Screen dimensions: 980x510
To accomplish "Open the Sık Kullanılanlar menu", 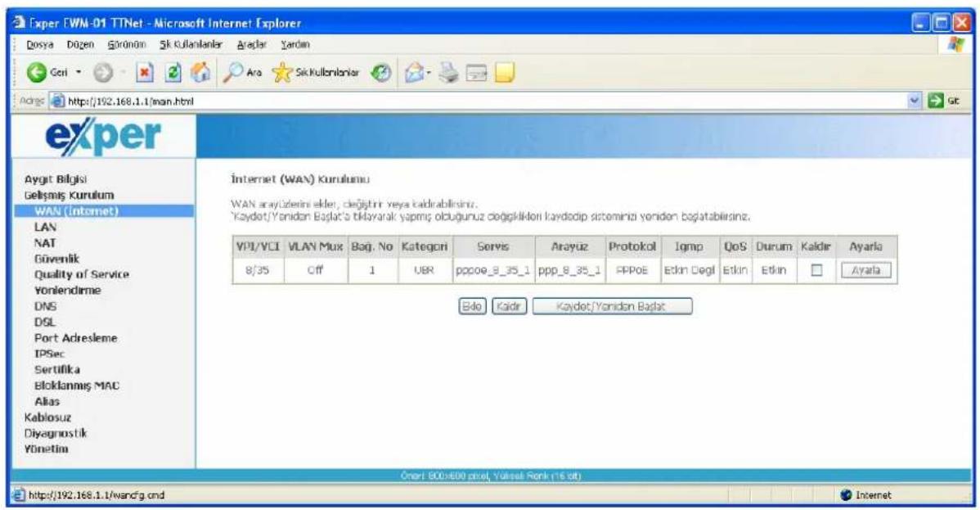I will coord(191,45).
